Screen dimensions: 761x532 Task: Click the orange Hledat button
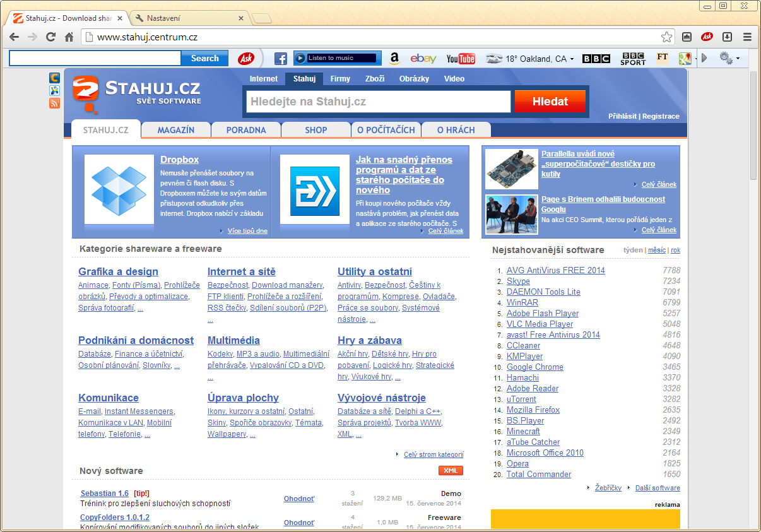pos(550,102)
